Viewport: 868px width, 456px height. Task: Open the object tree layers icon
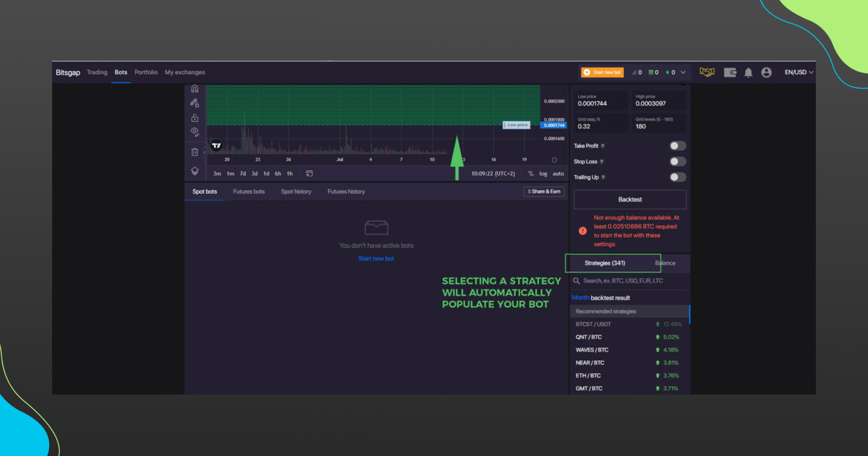(195, 171)
